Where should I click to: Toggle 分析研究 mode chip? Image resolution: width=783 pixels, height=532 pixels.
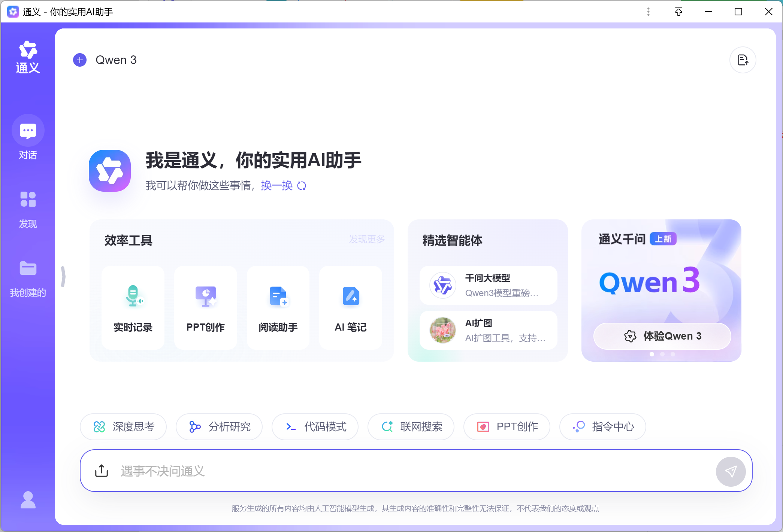click(x=219, y=426)
